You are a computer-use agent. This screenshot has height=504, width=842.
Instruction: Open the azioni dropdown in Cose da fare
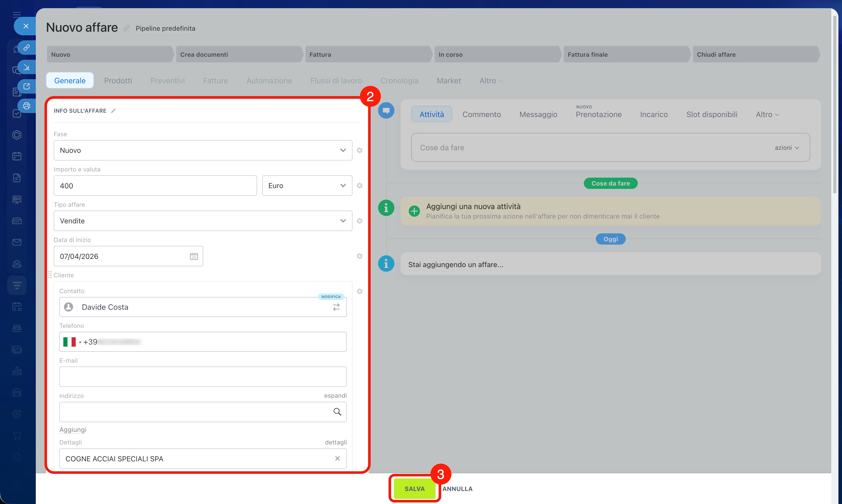point(787,148)
